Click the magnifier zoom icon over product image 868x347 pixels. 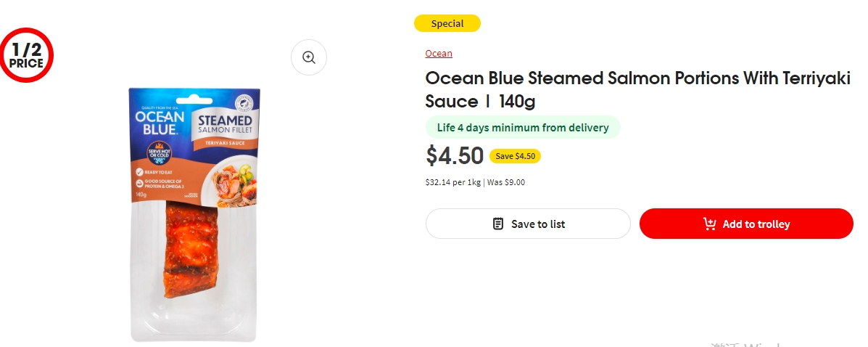tap(309, 57)
